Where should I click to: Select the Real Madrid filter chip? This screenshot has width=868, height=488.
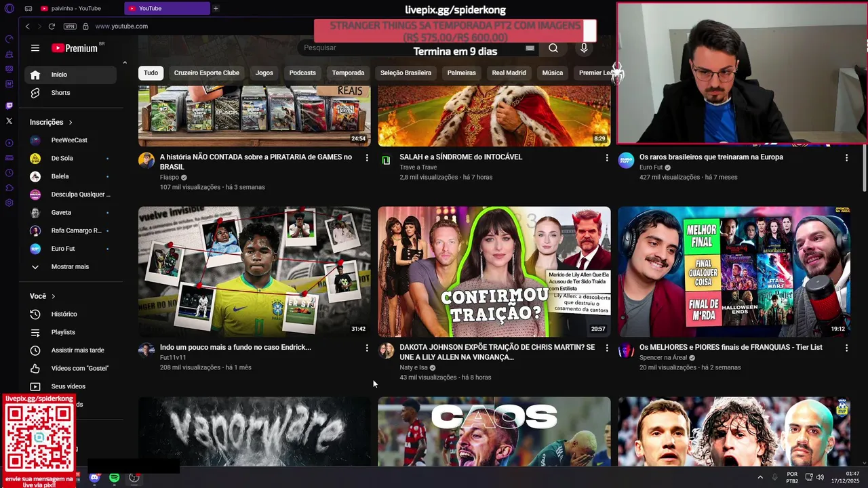(x=509, y=73)
